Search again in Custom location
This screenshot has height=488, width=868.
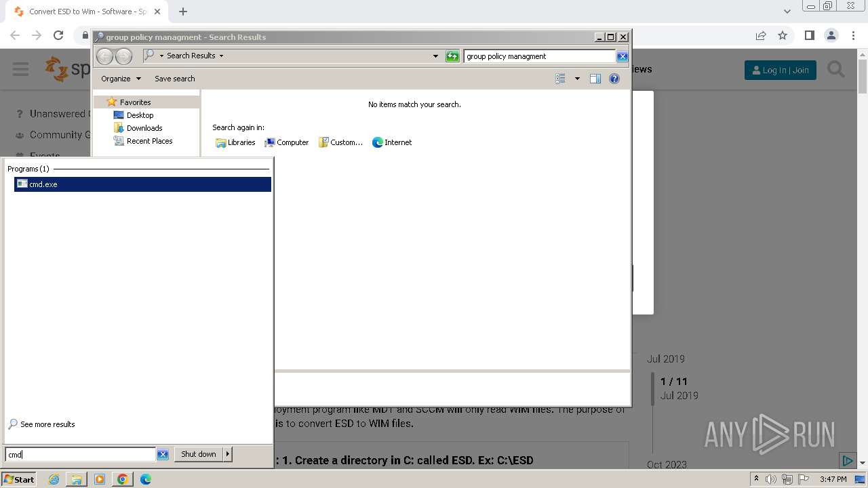340,142
